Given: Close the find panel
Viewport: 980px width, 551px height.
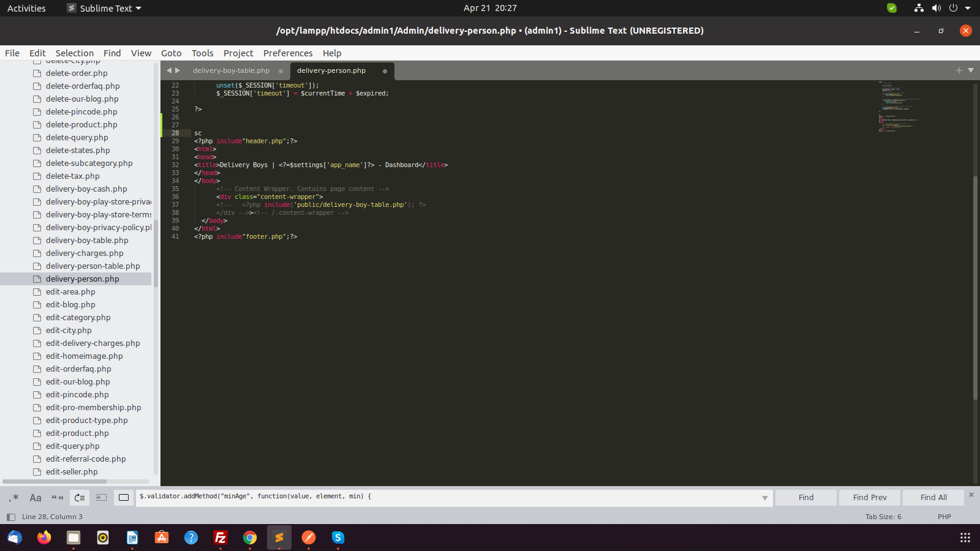Looking at the screenshot, I should click(x=971, y=494).
